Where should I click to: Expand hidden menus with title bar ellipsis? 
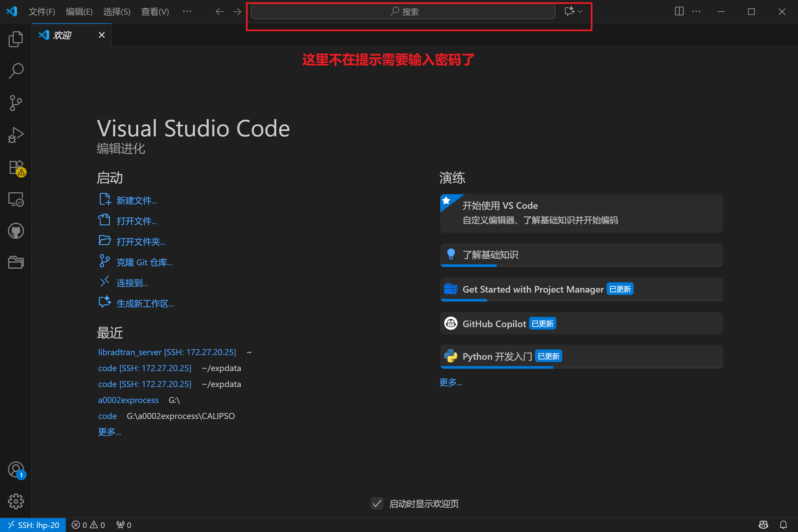187,11
